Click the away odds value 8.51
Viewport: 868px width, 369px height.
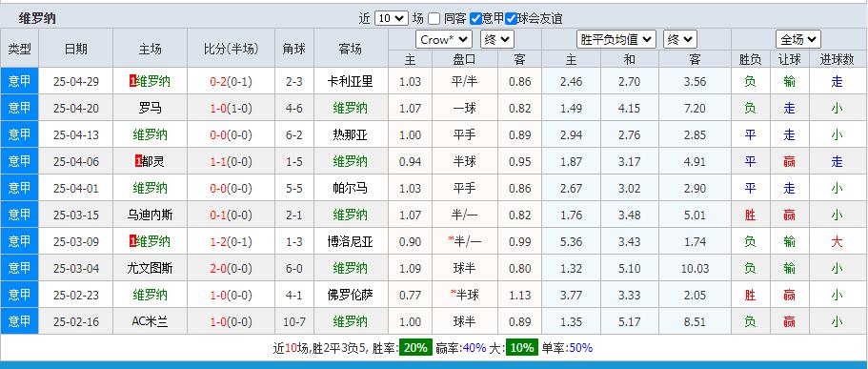pyautogui.click(x=695, y=321)
